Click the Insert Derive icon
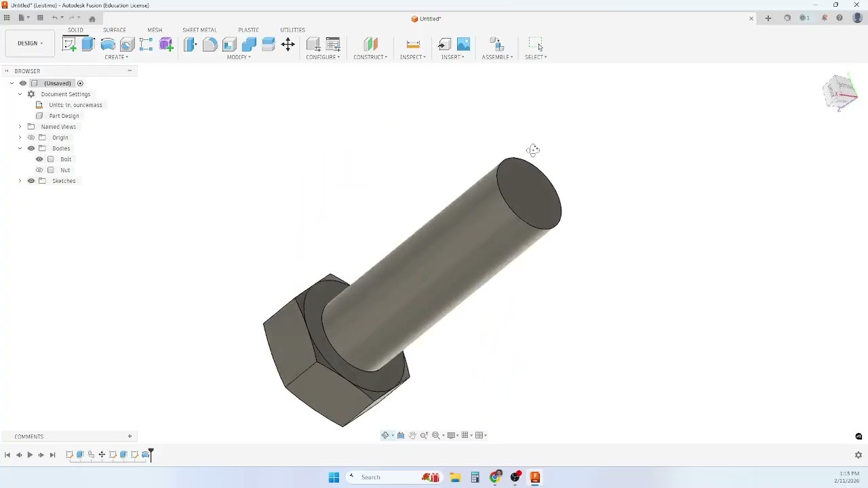The height and width of the screenshot is (488, 868). point(444,45)
